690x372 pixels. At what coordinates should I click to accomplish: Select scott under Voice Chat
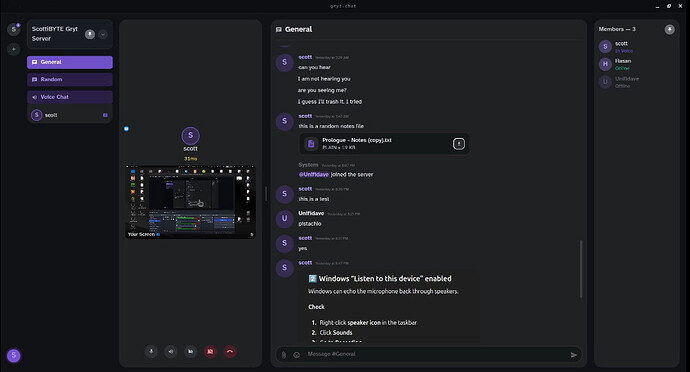click(x=70, y=115)
